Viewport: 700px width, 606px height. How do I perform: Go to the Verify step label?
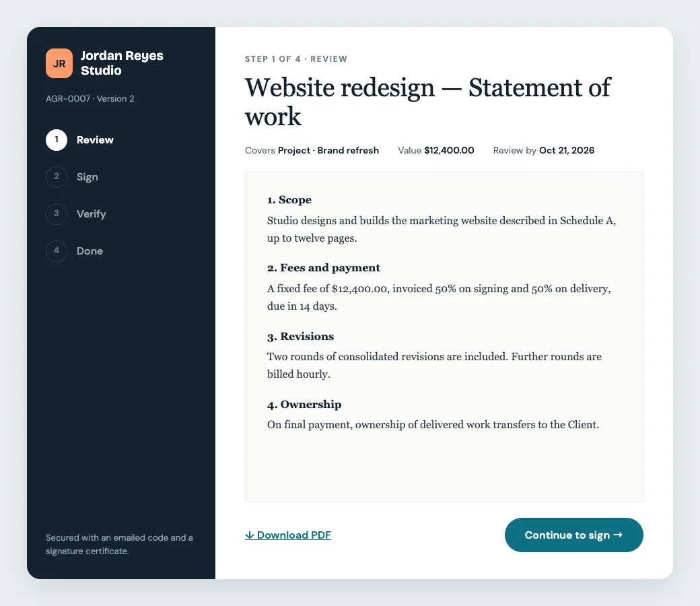(91, 214)
